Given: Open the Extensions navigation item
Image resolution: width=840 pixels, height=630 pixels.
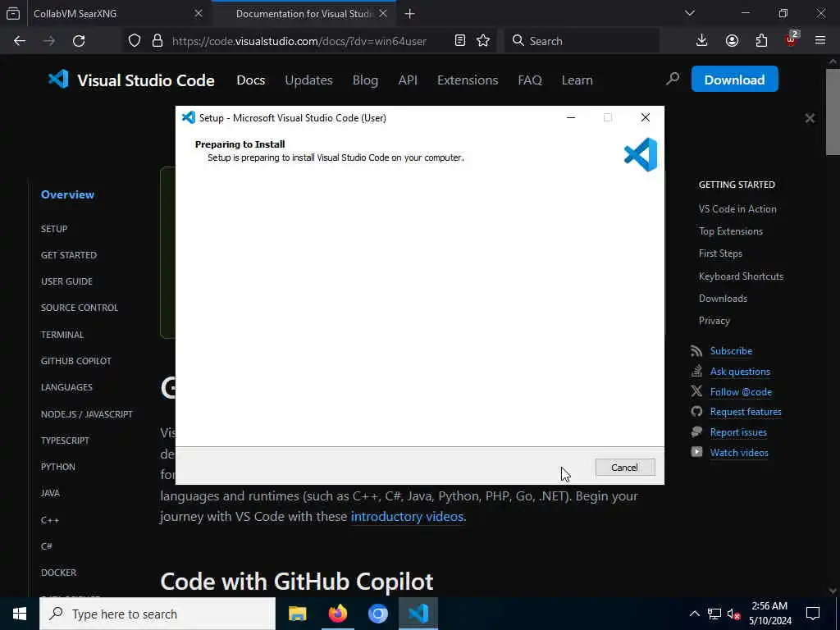Looking at the screenshot, I should [468, 80].
